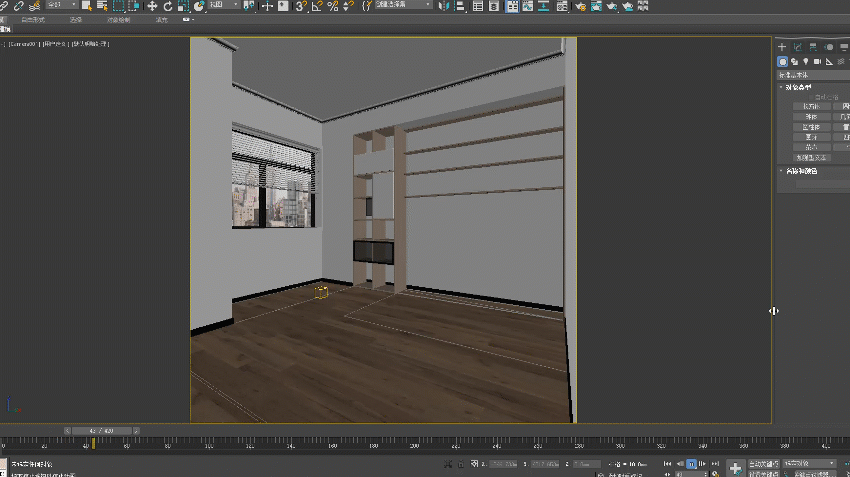Toggle Percent Snap in toolbar
The height and width of the screenshot is (477, 850).
click(332, 6)
